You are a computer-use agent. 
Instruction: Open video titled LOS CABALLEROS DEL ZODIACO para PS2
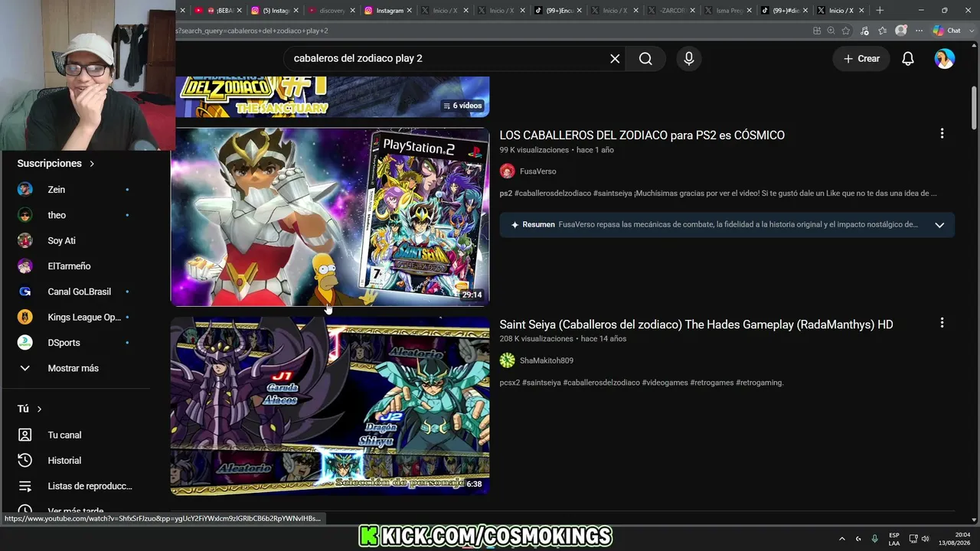tap(642, 135)
